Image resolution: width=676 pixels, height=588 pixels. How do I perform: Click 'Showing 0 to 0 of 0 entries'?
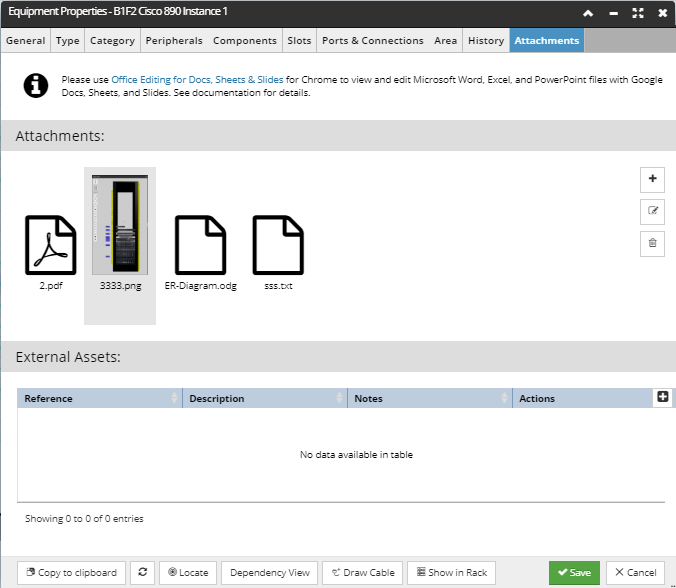tap(84, 519)
